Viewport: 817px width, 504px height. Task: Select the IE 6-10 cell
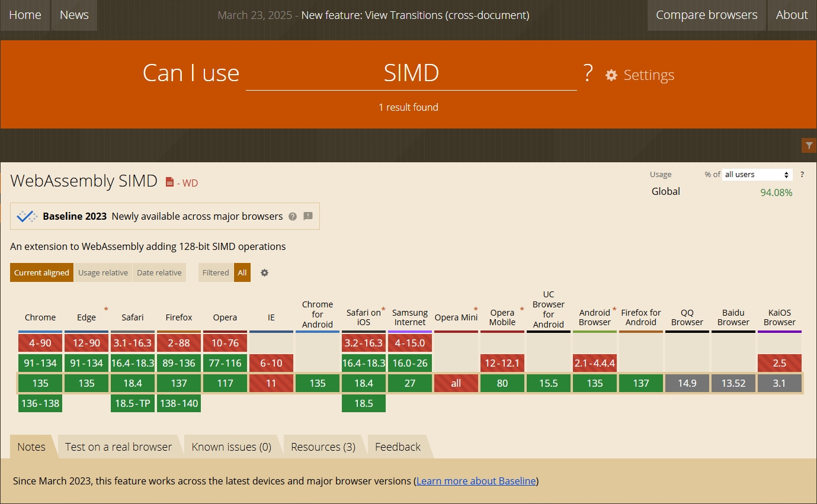(271, 363)
